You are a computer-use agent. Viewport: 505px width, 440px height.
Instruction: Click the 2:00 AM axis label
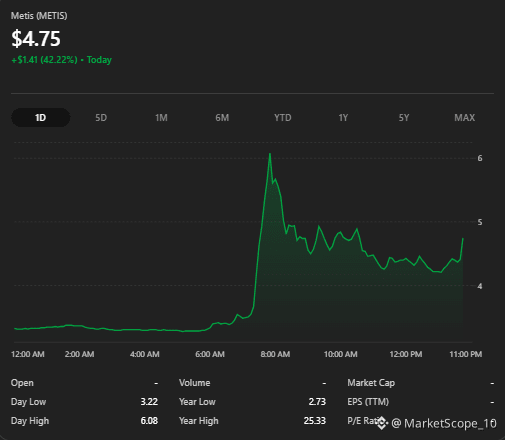(x=79, y=354)
